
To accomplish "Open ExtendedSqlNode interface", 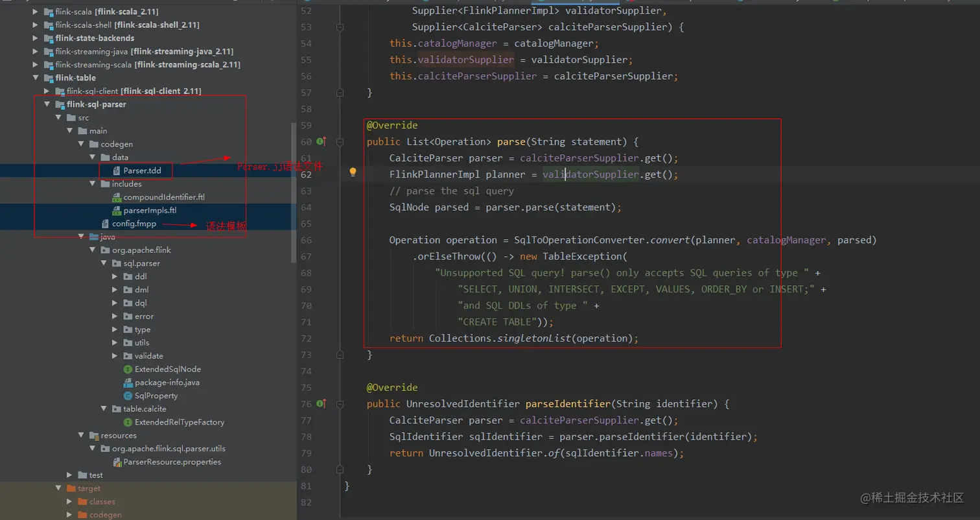I will [x=167, y=369].
